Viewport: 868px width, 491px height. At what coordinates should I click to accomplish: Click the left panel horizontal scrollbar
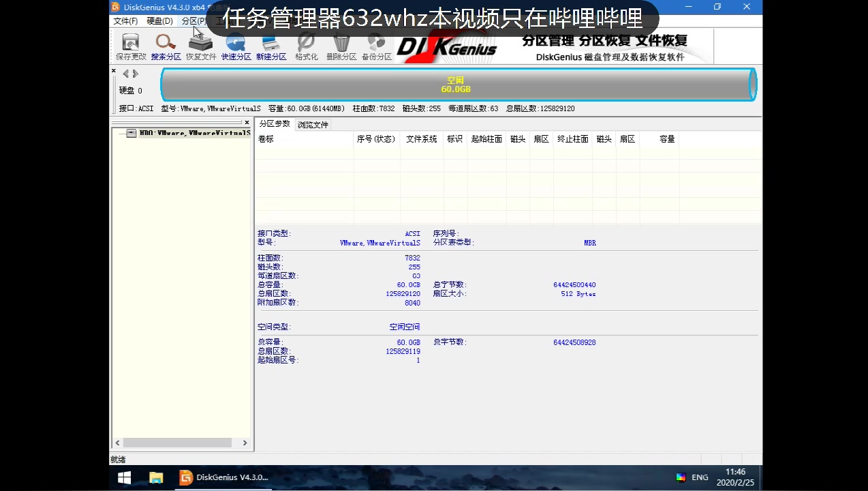pos(177,443)
